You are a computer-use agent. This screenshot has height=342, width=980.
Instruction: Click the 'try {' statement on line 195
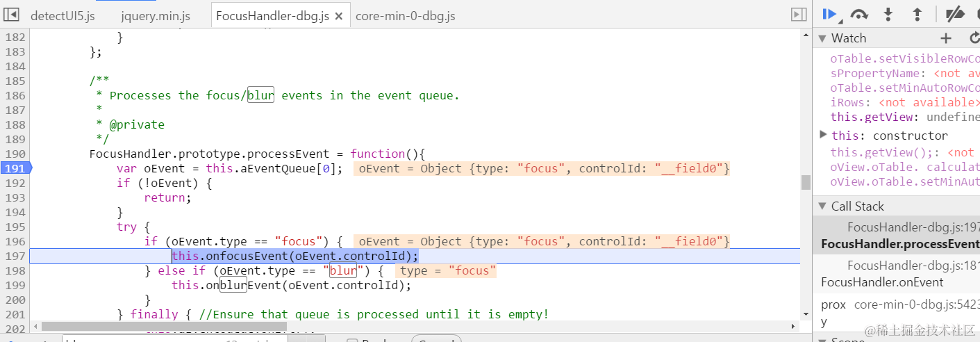coord(133,227)
